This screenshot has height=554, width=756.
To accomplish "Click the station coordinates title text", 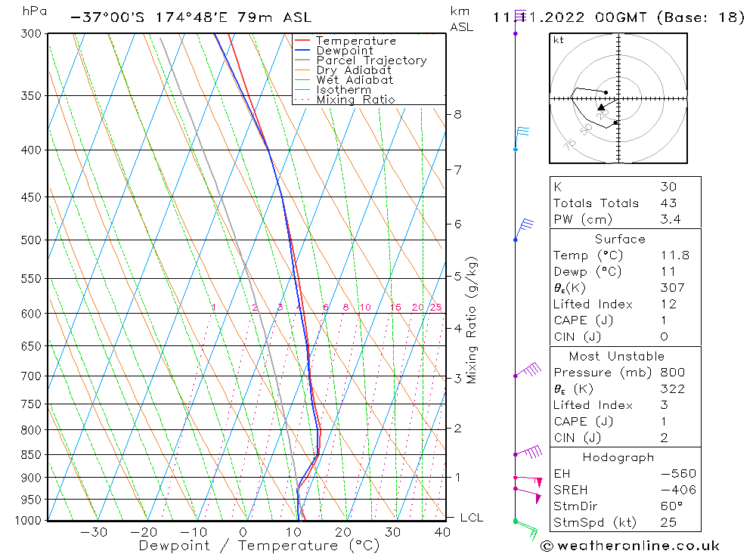I will tap(191, 17).
